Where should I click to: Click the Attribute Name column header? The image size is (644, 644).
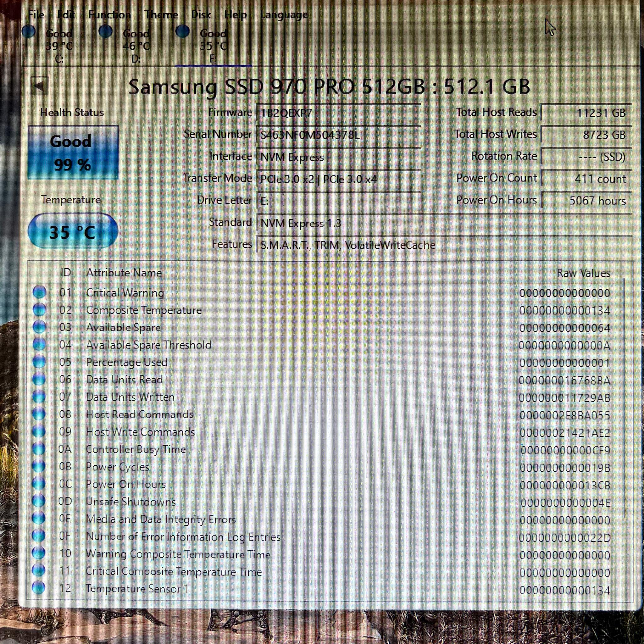(124, 273)
